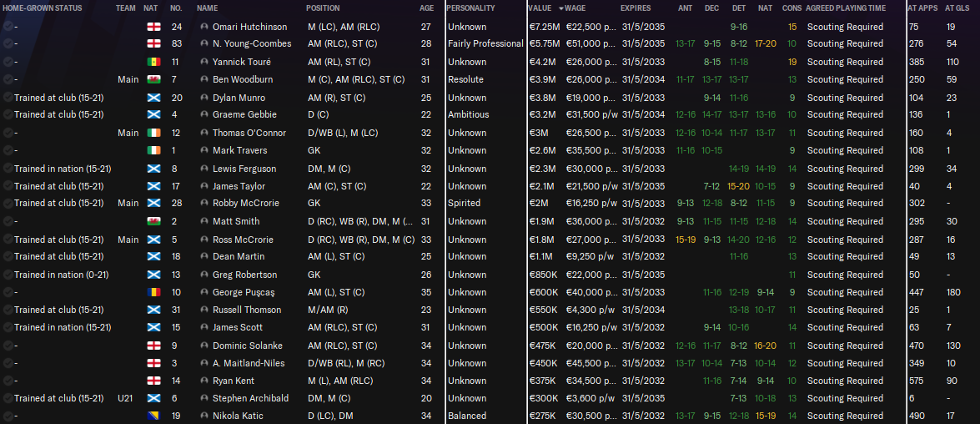Tick the selection circle for Graeme Gebbie's row
Screen dimensions: 980x424
coord(8,114)
